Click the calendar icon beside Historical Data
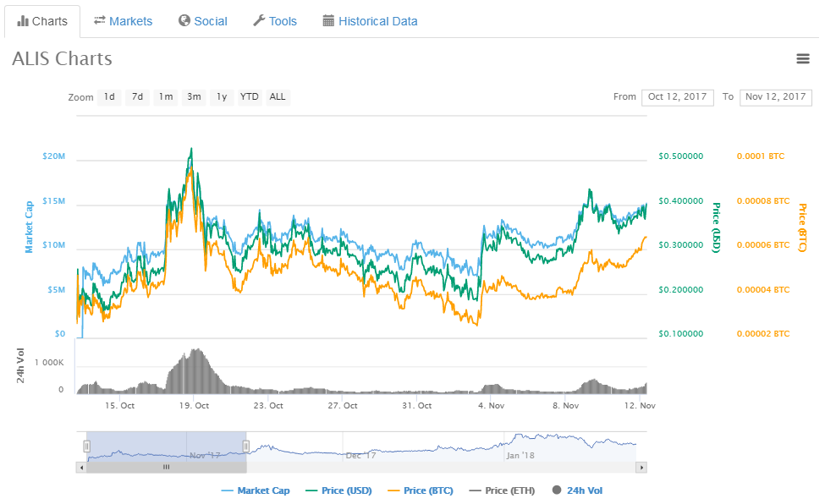 (x=328, y=21)
